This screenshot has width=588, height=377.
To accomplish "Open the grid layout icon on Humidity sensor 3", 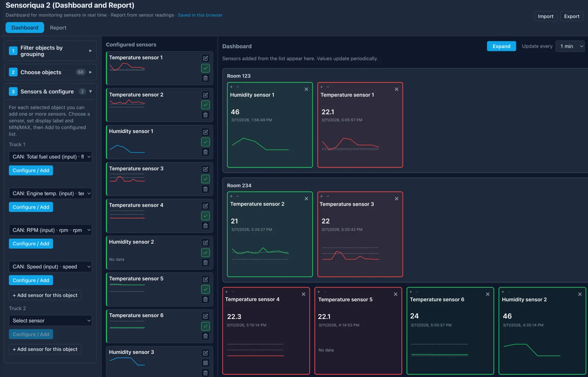I will 205,363.
